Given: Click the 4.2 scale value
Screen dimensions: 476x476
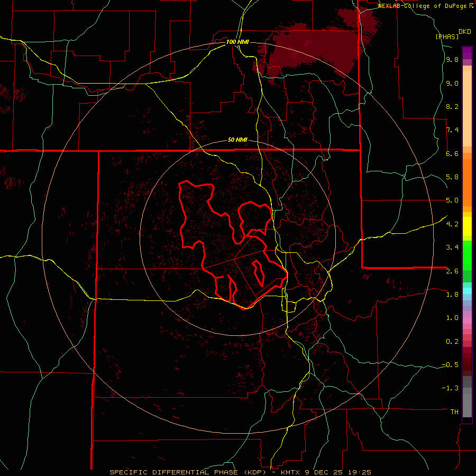Looking at the screenshot, I should [452, 224].
